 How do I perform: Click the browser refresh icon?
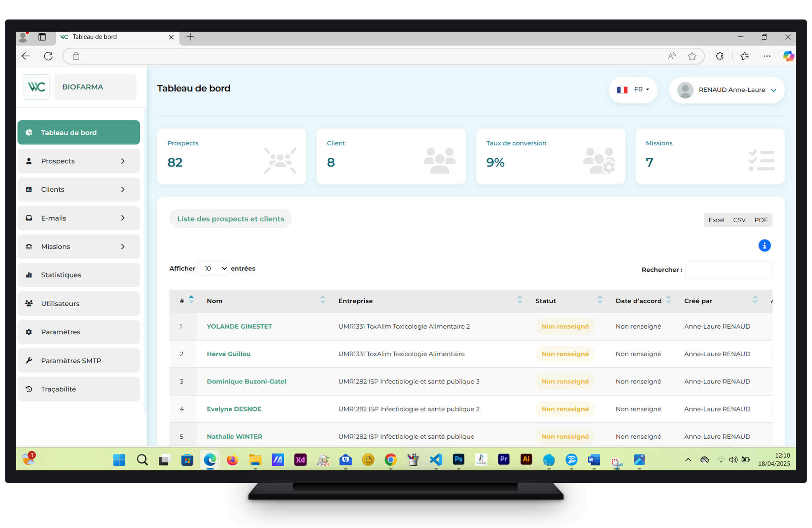pyautogui.click(x=48, y=56)
